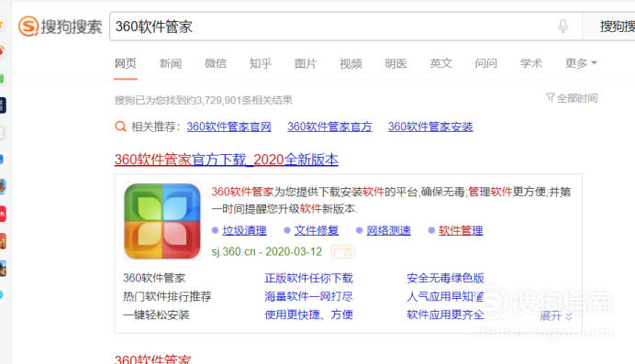Open the second result titled 360软件管家

(152, 359)
